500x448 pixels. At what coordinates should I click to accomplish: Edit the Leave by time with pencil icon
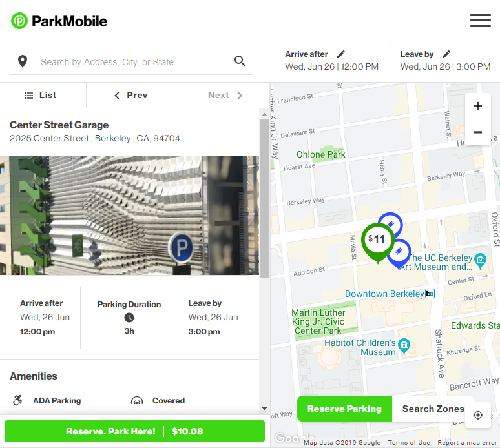coord(446,54)
